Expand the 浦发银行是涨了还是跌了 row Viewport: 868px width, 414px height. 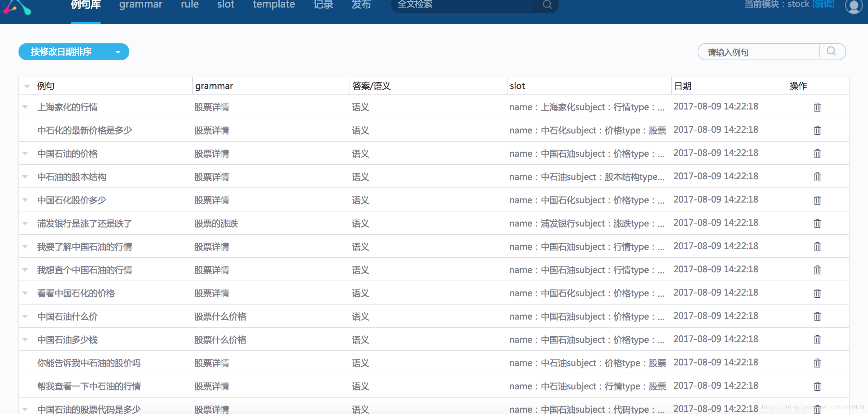tap(25, 223)
